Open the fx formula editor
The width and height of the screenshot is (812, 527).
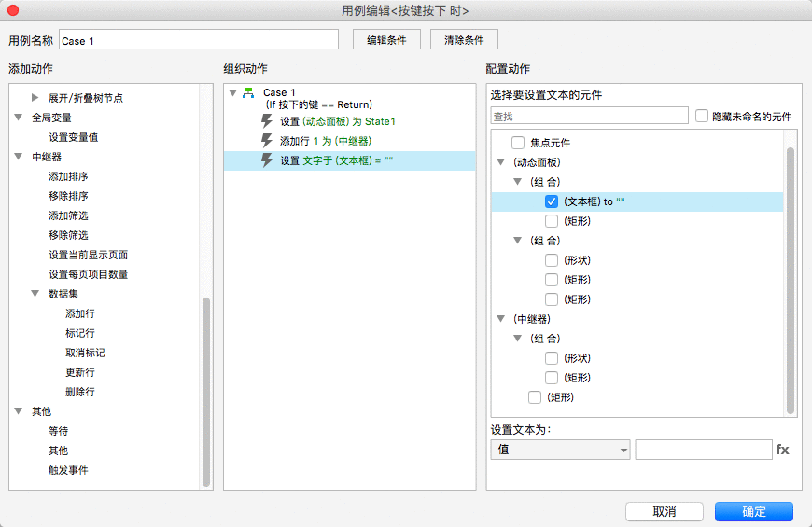(782, 450)
